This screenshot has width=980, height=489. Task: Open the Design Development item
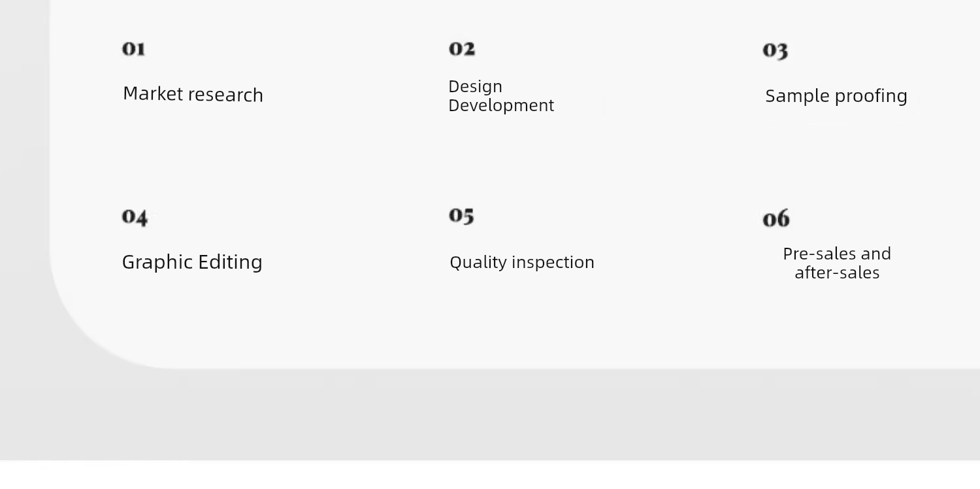tap(501, 96)
